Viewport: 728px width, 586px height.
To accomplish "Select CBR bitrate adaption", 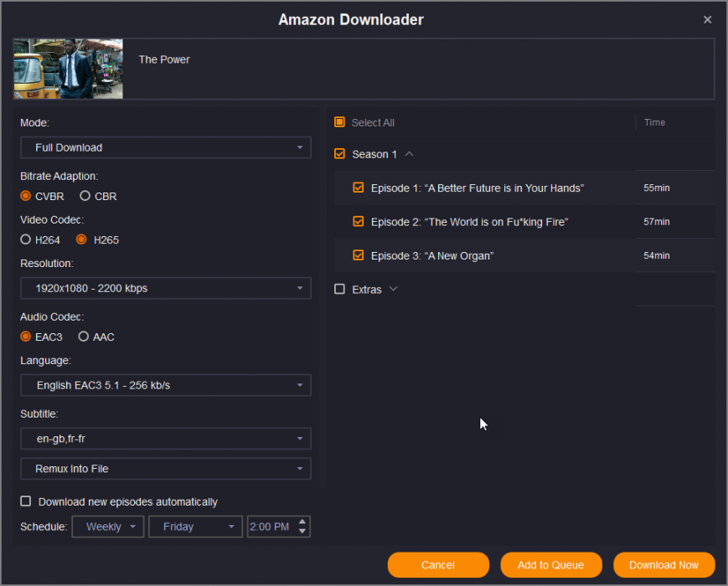I will (x=98, y=196).
